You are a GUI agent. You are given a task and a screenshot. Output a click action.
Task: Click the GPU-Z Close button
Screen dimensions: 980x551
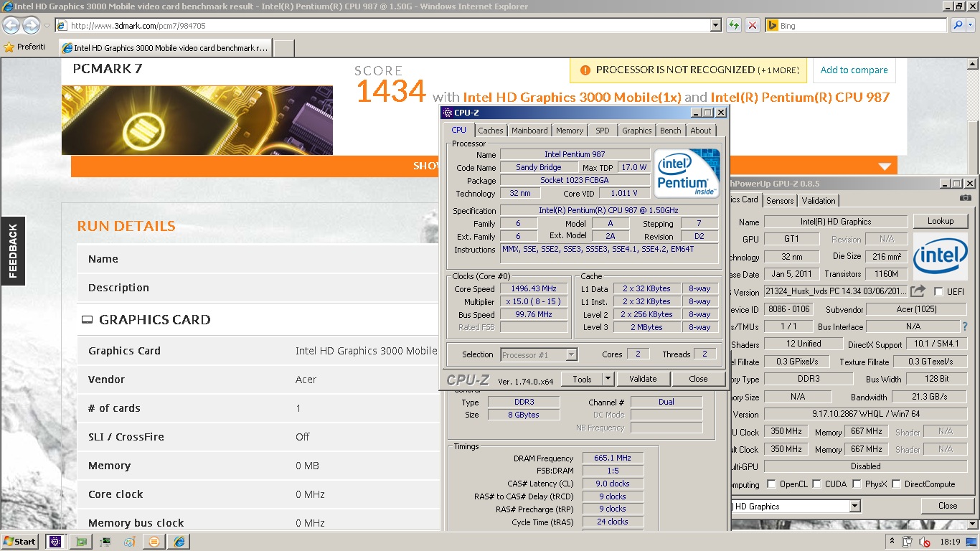(x=948, y=506)
